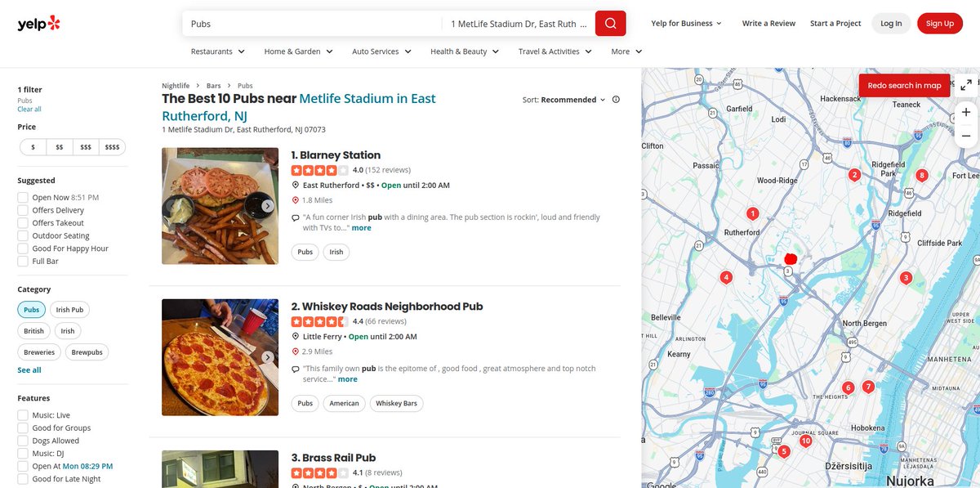
Task: Select map pin number 4
Action: (726, 278)
